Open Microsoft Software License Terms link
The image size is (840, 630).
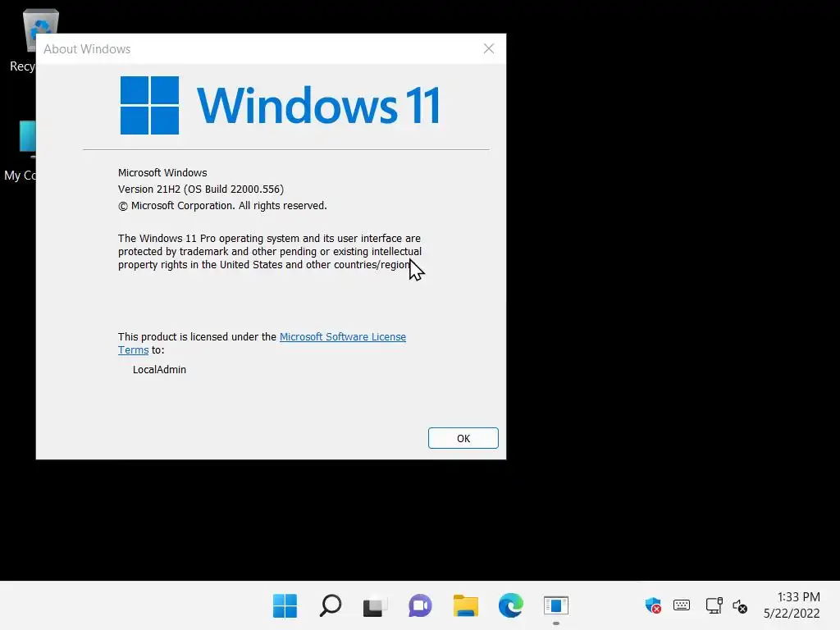click(x=342, y=337)
